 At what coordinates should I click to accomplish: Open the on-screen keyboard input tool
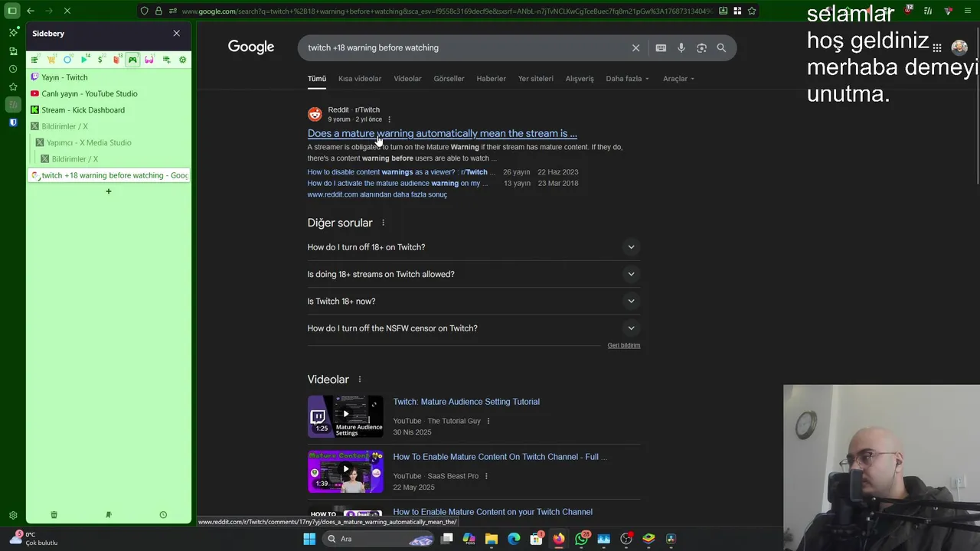[x=661, y=47]
